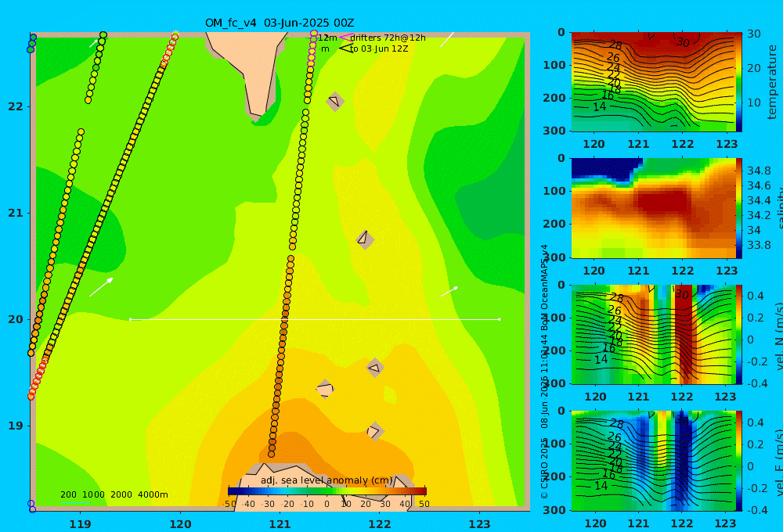Click the "-50" tick on the sea level color bar
The height and width of the screenshot is (532, 783).
229,504
